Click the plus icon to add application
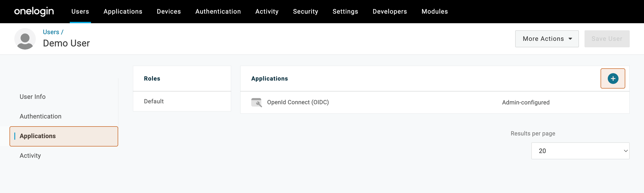This screenshot has width=644, height=193. point(613,78)
